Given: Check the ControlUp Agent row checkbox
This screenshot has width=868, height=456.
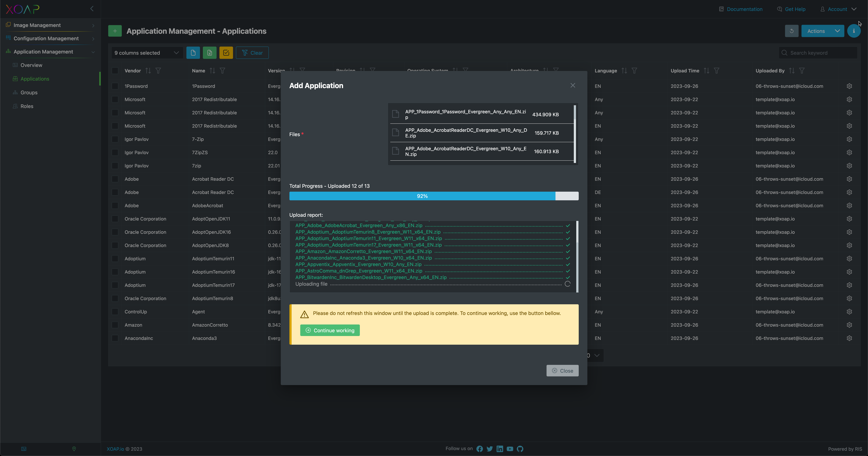Looking at the screenshot, I should point(115,312).
